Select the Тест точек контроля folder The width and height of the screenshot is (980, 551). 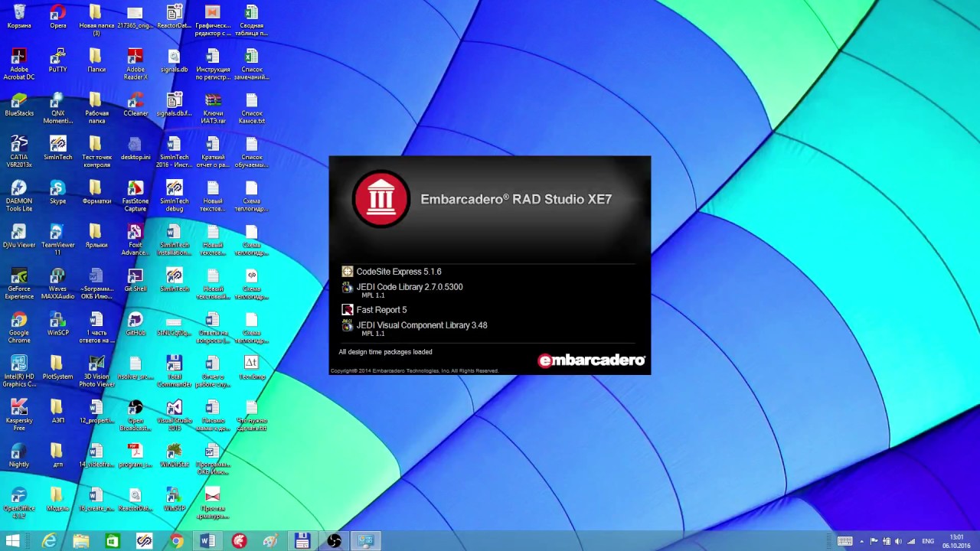(x=97, y=152)
